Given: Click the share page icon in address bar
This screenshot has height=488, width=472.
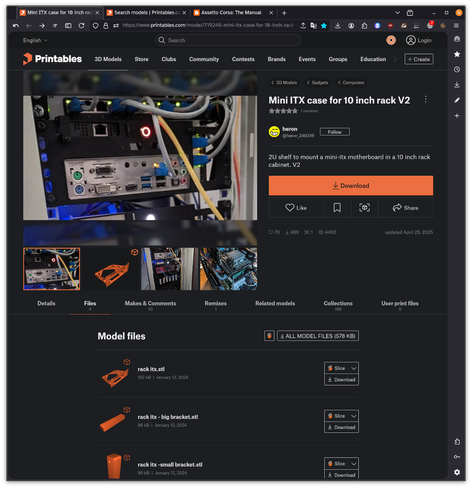Looking at the screenshot, I should pos(303,26).
